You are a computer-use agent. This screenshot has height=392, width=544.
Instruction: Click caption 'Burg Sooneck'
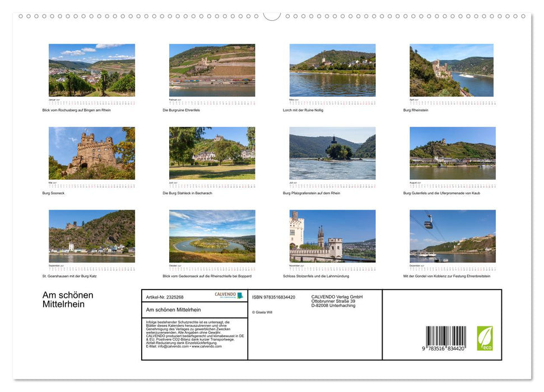pos(53,193)
